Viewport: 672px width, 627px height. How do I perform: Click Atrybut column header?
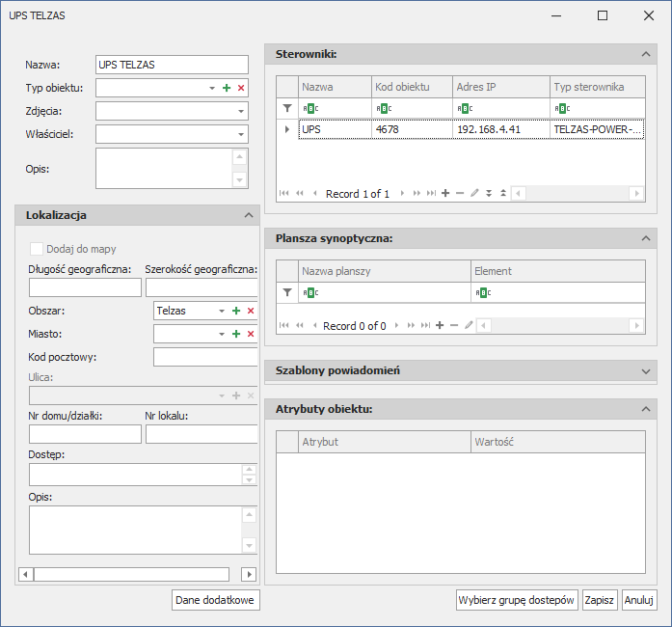(x=385, y=442)
